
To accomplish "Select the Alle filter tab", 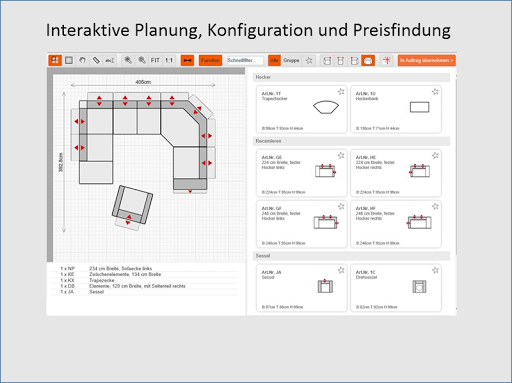I will pos(274,60).
